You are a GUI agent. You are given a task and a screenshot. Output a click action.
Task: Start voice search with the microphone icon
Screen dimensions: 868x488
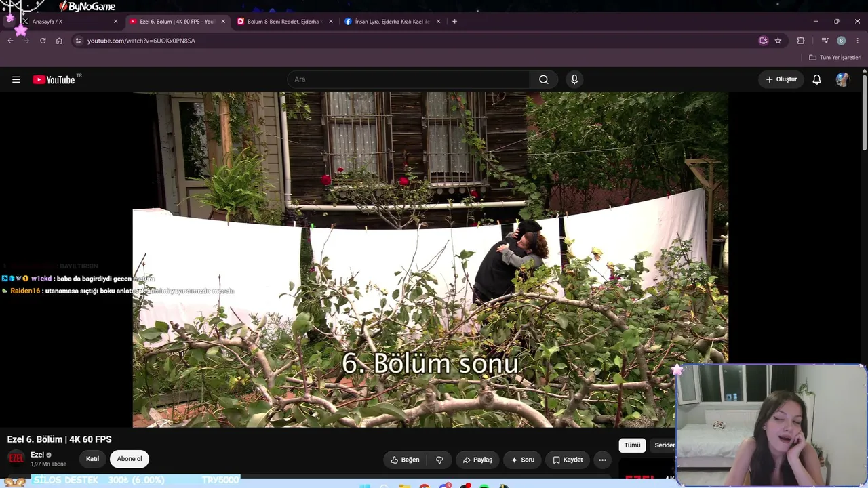574,79
